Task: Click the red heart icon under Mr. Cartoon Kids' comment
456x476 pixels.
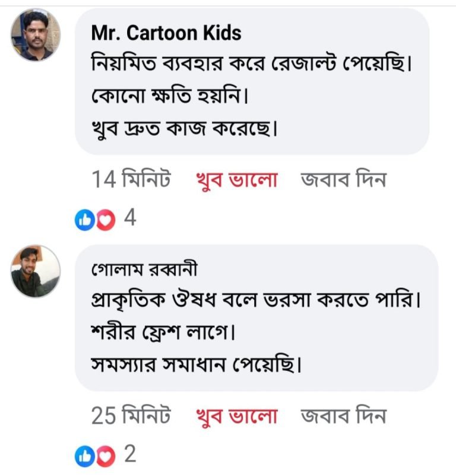Action: point(105,220)
